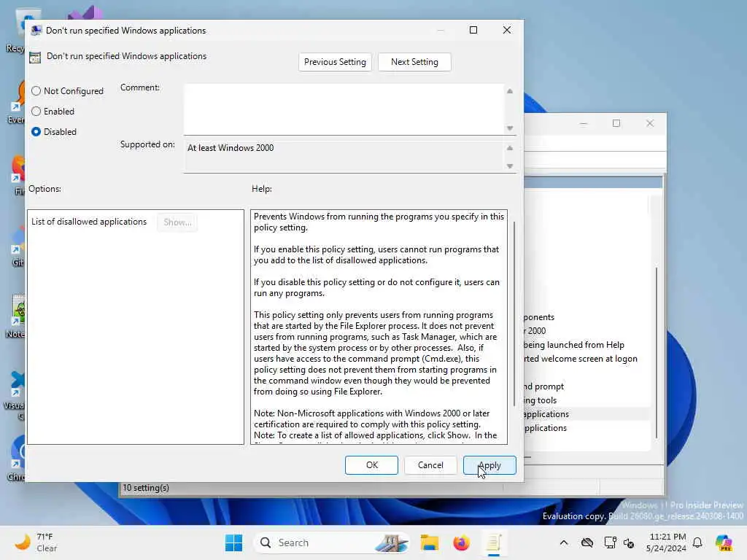Screen dimensions: 747x560
Task: Click Supported on scroll up arrow
Action: point(510,148)
